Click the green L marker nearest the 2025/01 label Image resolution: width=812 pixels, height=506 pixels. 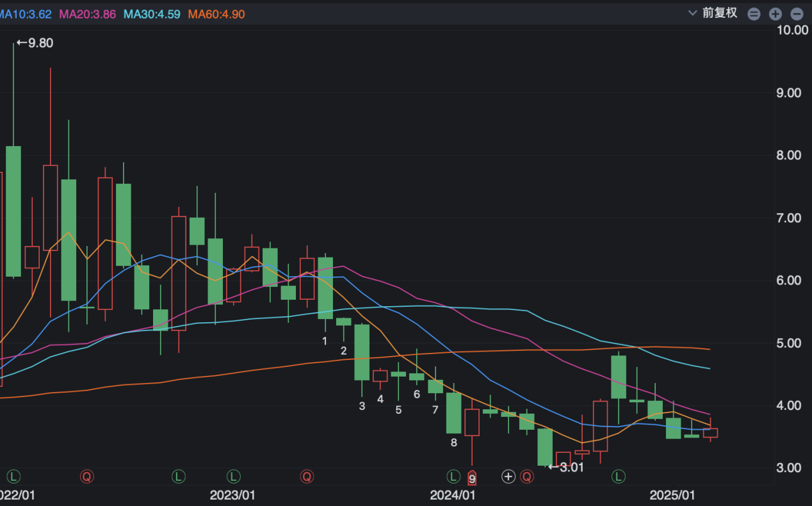click(619, 476)
